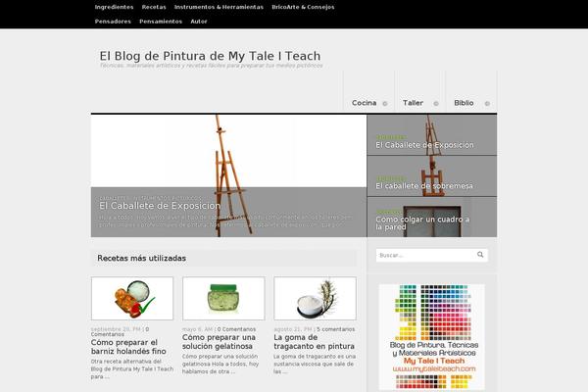
Task: Select El caballete de sobremesa slide
Action: [431, 176]
